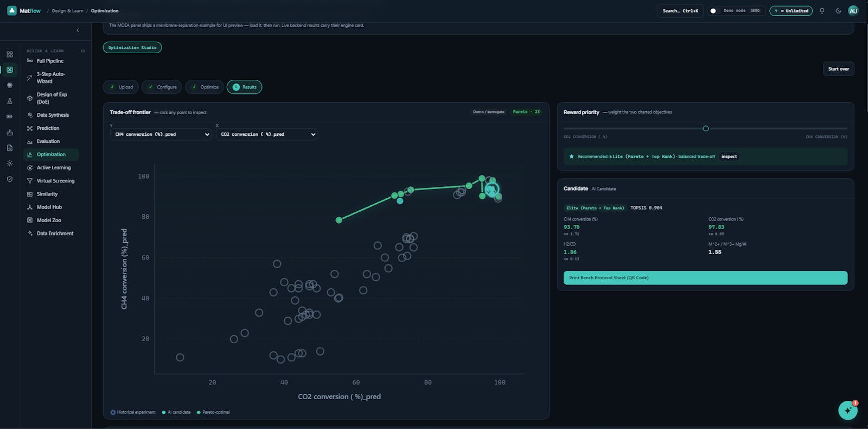Open Active Learning
The height and width of the screenshot is (429, 868).
(x=51, y=168)
